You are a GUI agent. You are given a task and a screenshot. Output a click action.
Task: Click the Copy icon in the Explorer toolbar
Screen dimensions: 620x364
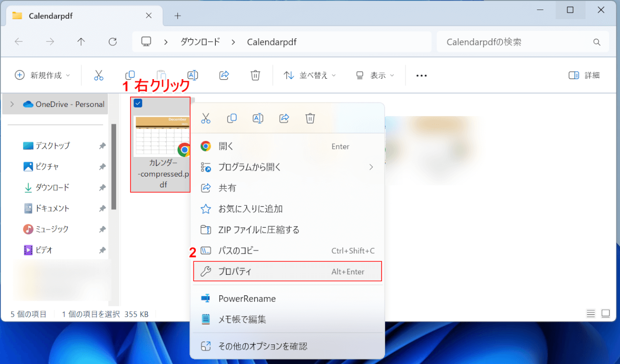point(130,75)
